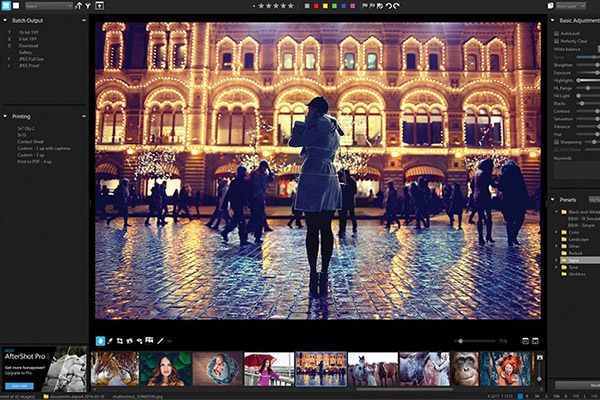Expand the Color presets folder
The width and height of the screenshot is (600, 400).
click(556, 232)
